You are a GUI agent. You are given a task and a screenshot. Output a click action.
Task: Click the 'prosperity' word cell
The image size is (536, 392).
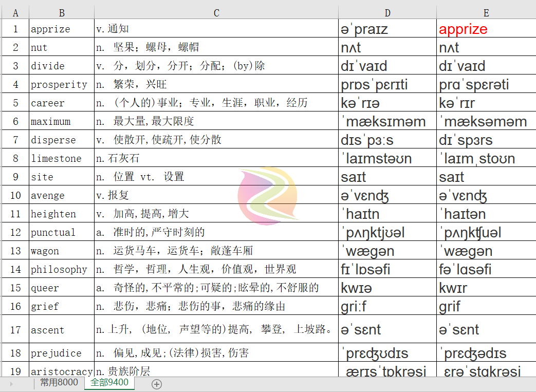(x=62, y=84)
